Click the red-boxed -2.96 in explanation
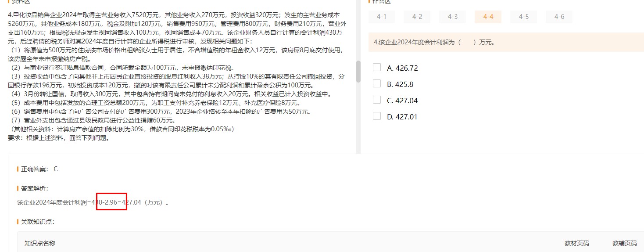This screenshot has height=252, width=644. click(111, 202)
